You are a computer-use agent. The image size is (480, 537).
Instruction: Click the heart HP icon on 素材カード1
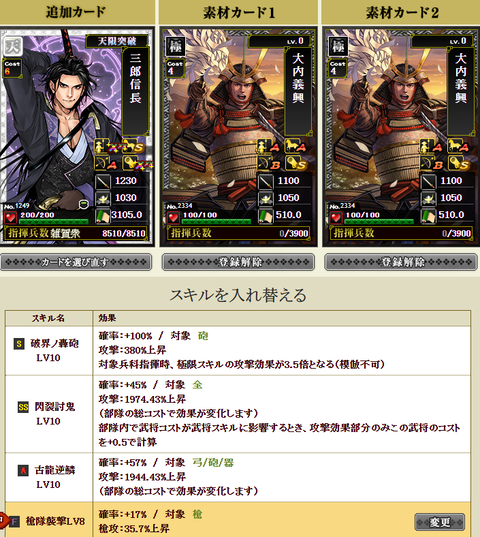tap(173, 217)
